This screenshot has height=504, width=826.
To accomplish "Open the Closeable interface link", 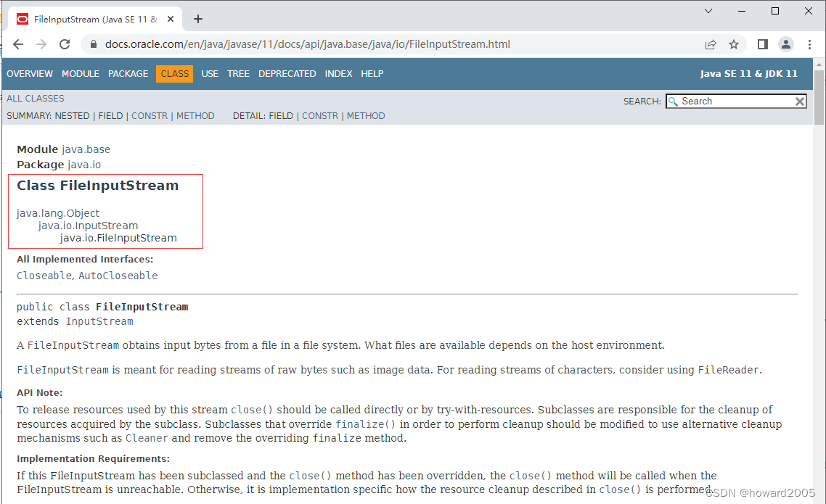I will (44, 276).
